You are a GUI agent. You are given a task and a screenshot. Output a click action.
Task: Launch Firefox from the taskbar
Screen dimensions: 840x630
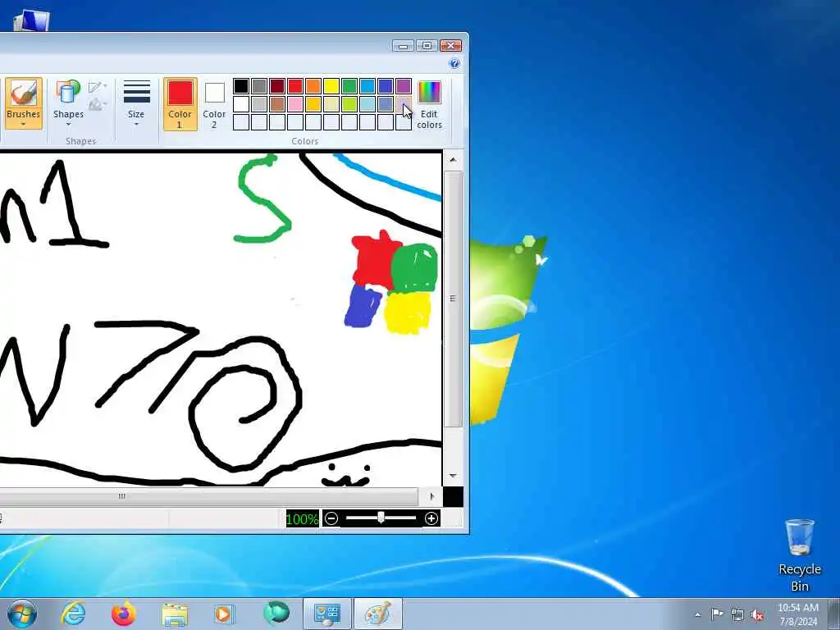coord(123,614)
